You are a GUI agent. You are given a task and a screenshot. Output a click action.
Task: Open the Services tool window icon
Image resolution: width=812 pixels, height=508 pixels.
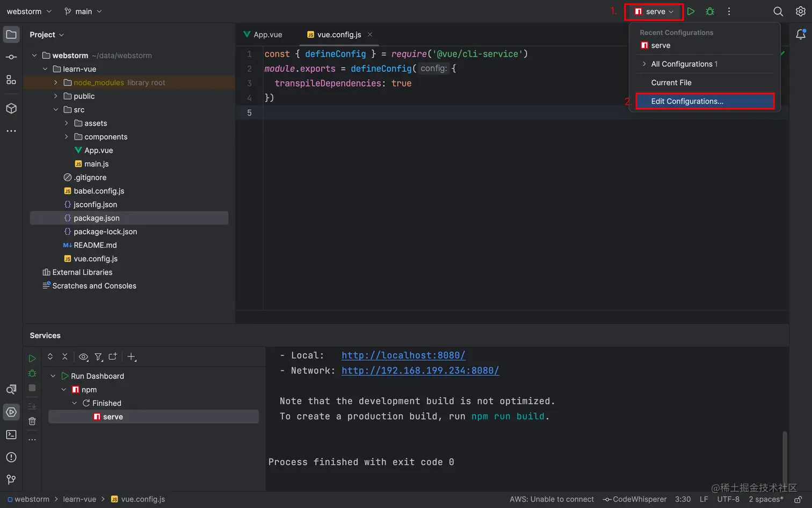point(11,412)
